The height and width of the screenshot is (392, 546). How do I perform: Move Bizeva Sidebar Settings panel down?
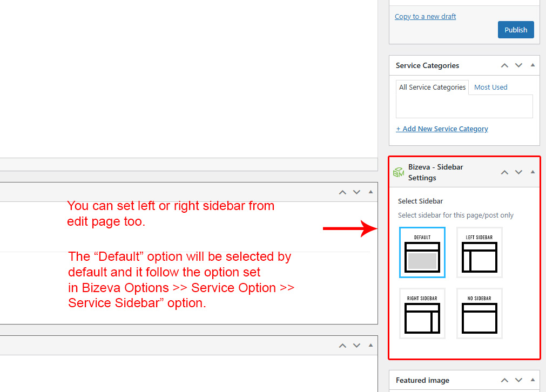(x=518, y=172)
